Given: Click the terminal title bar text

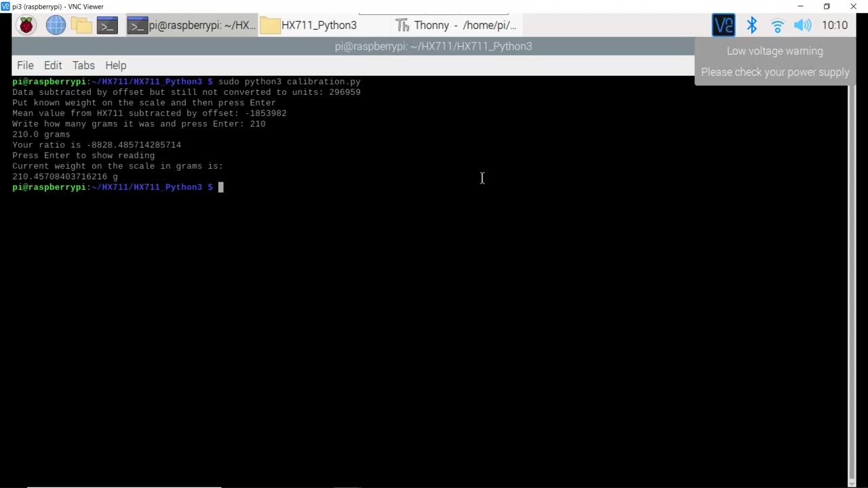Looking at the screenshot, I should [x=433, y=46].
